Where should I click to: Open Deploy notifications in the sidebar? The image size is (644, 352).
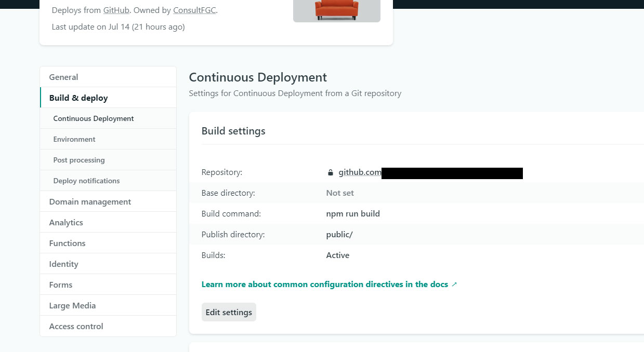tap(86, 181)
